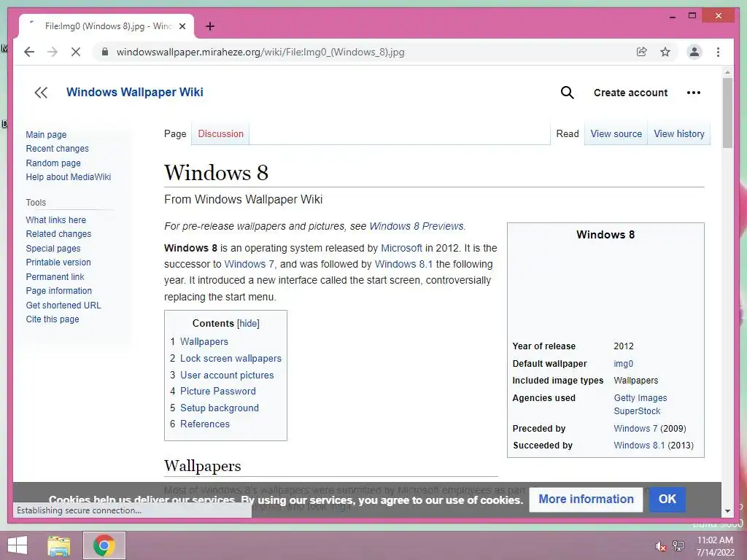Go back to the previous page
The width and height of the screenshot is (747, 560).
tap(29, 52)
